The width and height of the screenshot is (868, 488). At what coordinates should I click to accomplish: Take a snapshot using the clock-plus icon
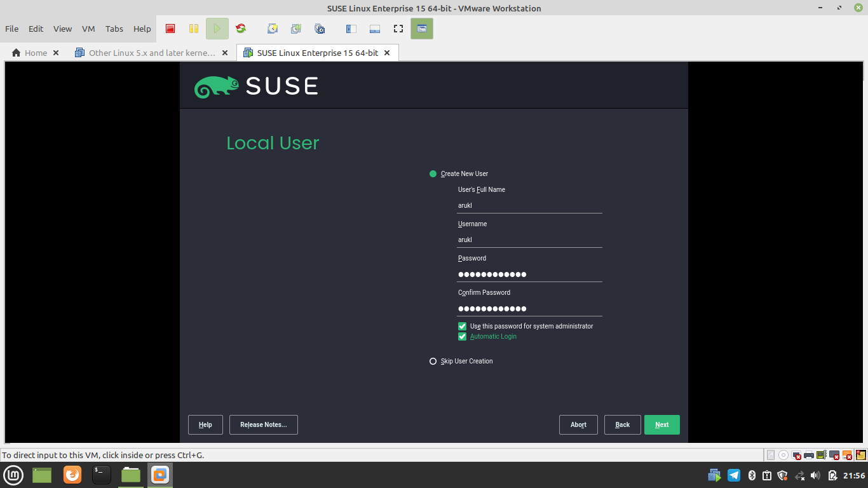273,29
